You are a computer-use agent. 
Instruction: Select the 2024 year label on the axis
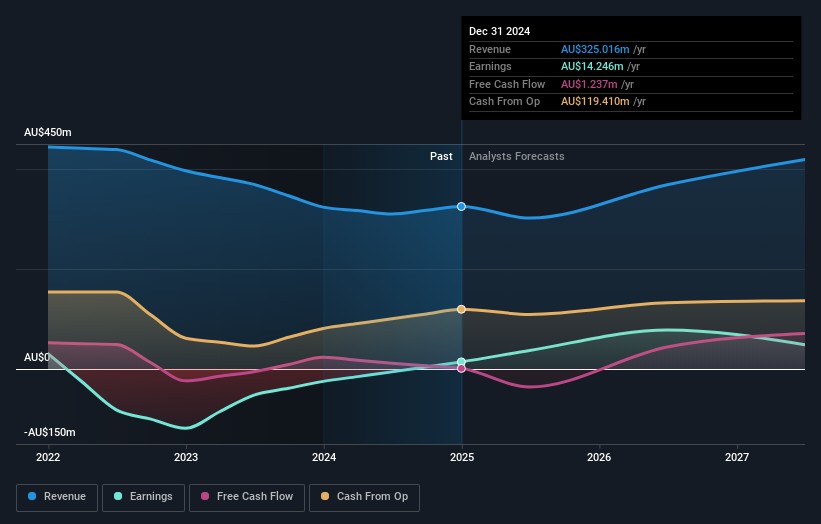click(324, 458)
